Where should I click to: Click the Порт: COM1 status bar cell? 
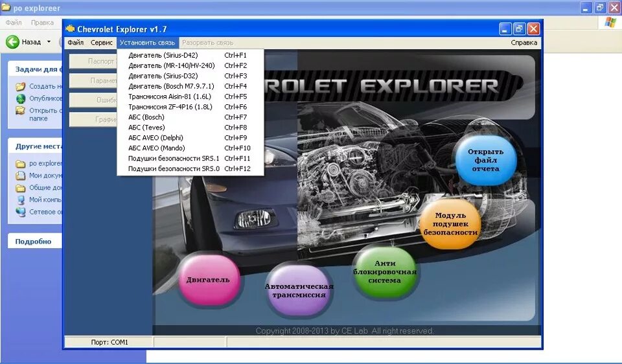click(109, 342)
